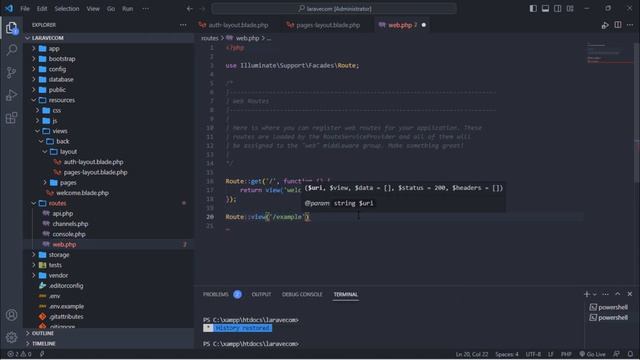Image resolution: width=640 pixels, height=360 pixels.
Task: Expand the Outline section
Action: [x=109, y=333]
